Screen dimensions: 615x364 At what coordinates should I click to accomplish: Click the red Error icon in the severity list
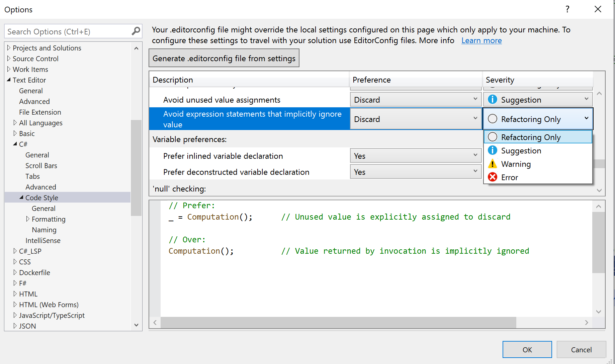[492, 177]
